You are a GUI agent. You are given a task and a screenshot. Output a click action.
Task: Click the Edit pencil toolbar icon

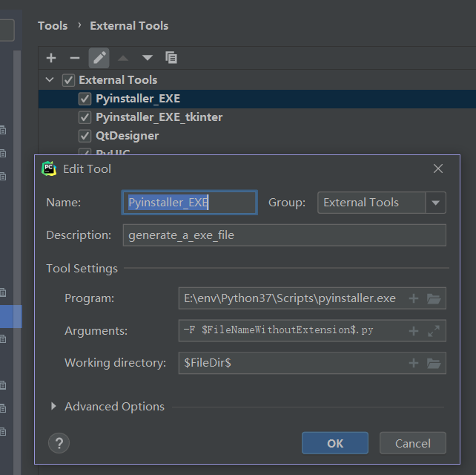click(x=99, y=58)
